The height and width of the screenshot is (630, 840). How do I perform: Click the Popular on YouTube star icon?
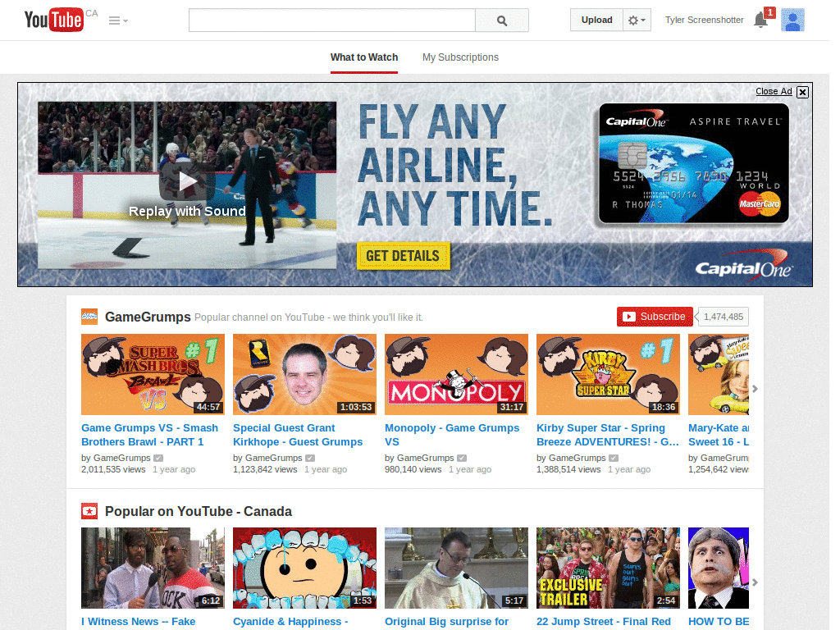pos(89,511)
